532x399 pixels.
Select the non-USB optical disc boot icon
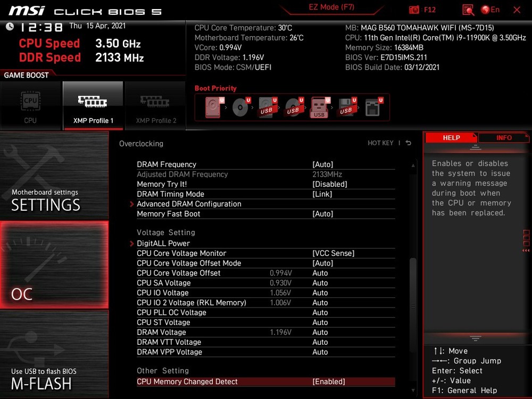tap(241, 107)
